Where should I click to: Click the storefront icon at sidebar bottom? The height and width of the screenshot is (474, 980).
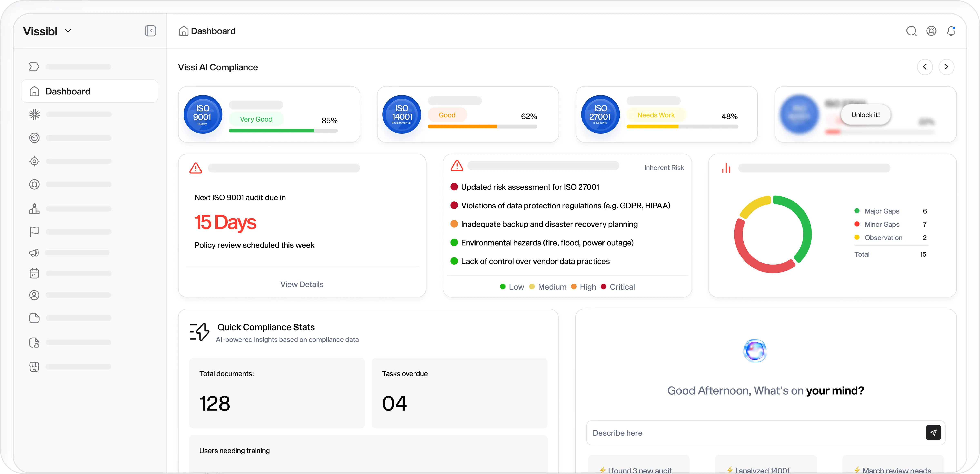34,367
